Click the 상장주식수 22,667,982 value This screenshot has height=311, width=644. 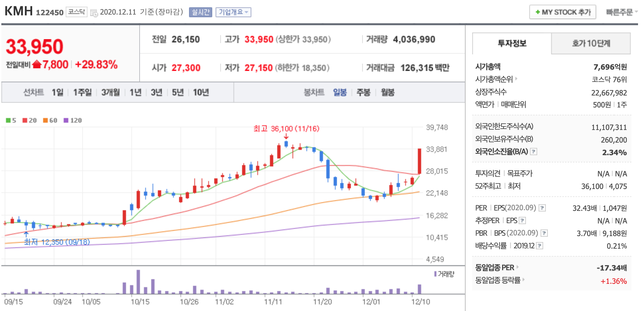(x=609, y=93)
